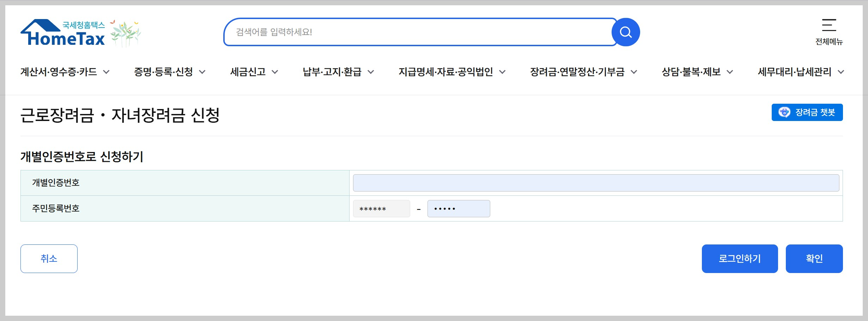Select the 지급명세·자료·공익법인 menu item
This screenshot has width=868, height=321.
click(447, 72)
